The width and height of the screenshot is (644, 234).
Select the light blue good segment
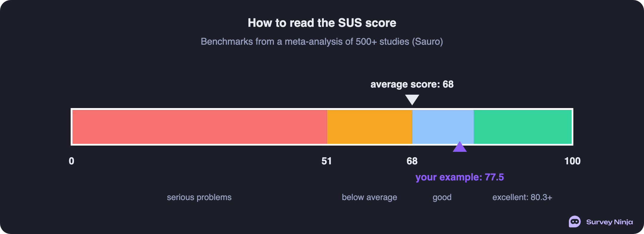pos(443,127)
